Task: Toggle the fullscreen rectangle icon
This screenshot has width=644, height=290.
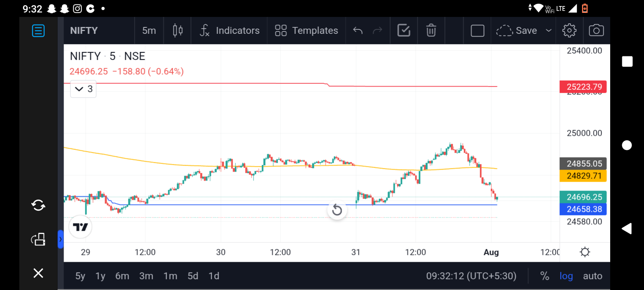Action: pyautogui.click(x=477, y=31)
